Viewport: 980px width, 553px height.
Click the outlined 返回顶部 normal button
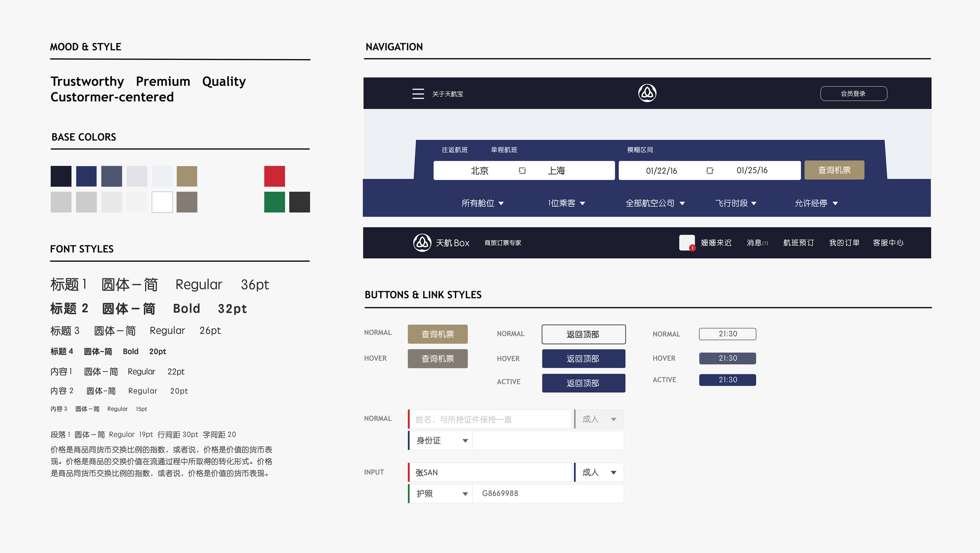[x=583, y=334]
